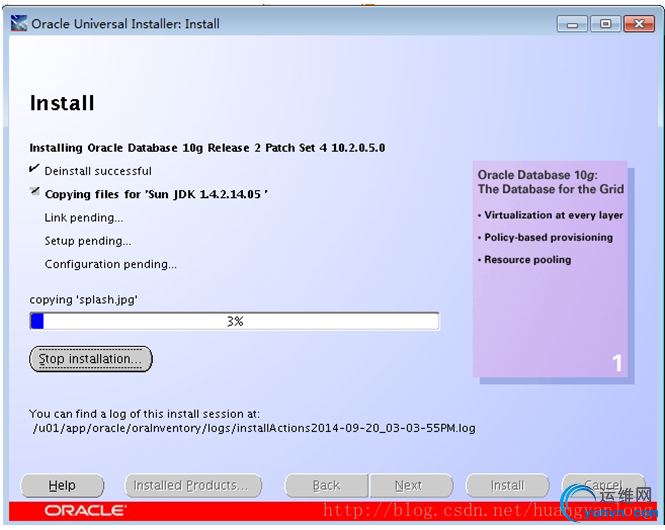This screenshot has width=665, height=530.
Task: Click the banner slide number 1
Action: tap(617, 363)
